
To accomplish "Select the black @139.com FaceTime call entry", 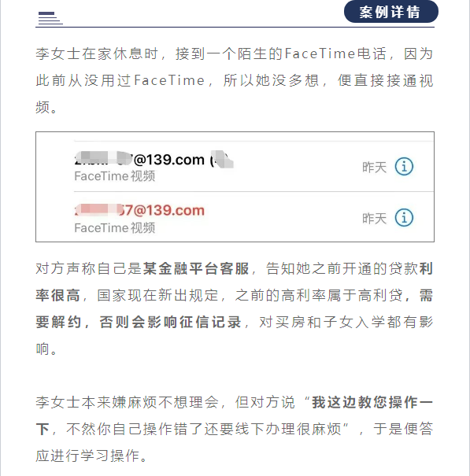I will (x=254, y=166).
